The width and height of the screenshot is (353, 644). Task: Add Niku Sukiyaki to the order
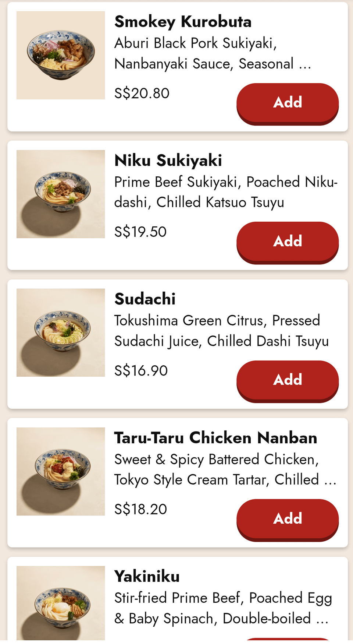(287, 242)
